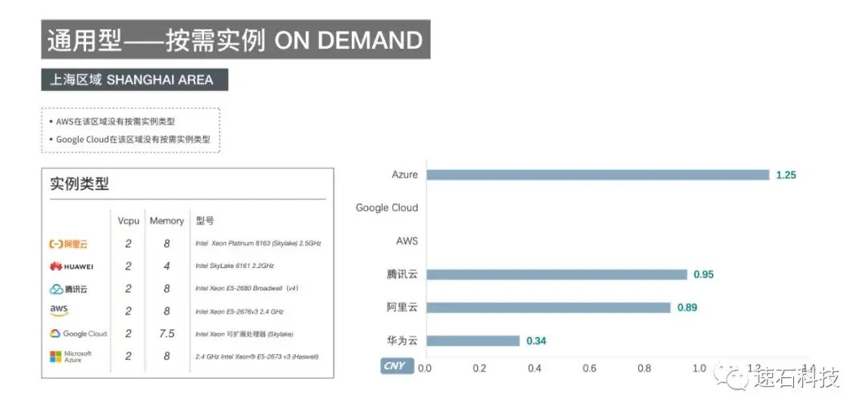Click the HUAWEI logo in the table
Viewport: 868px width, 416px height.
pyautogui.click(x=72, y=266)
